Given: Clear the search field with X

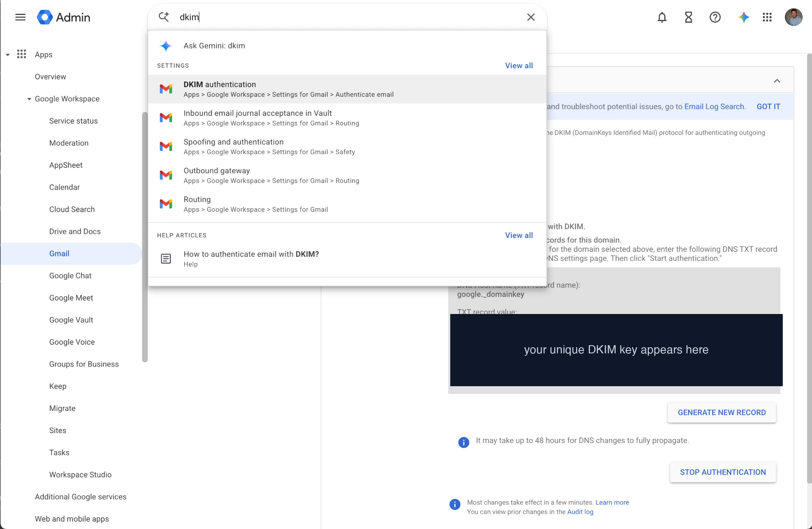Looking at the screenshot, I should tap(531, 17).
